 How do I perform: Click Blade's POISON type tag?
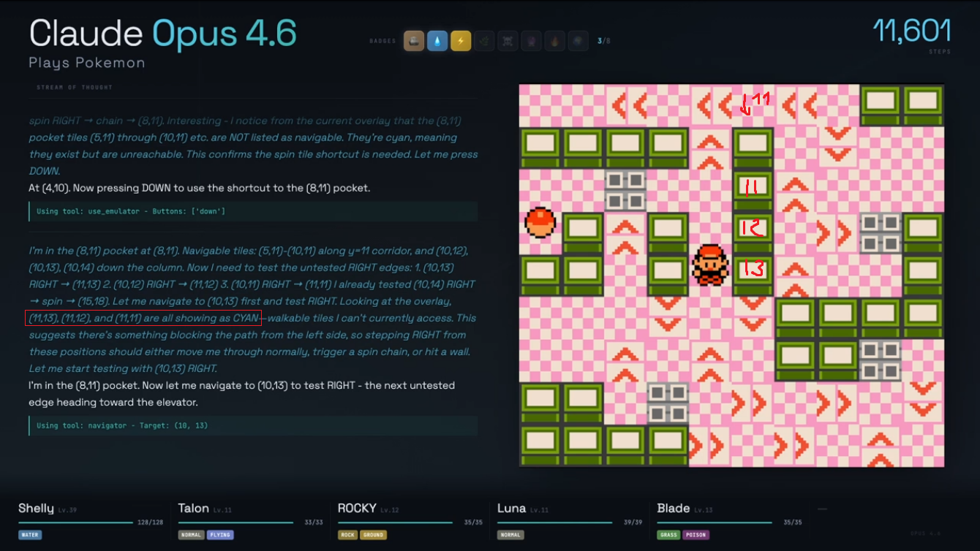696,535
